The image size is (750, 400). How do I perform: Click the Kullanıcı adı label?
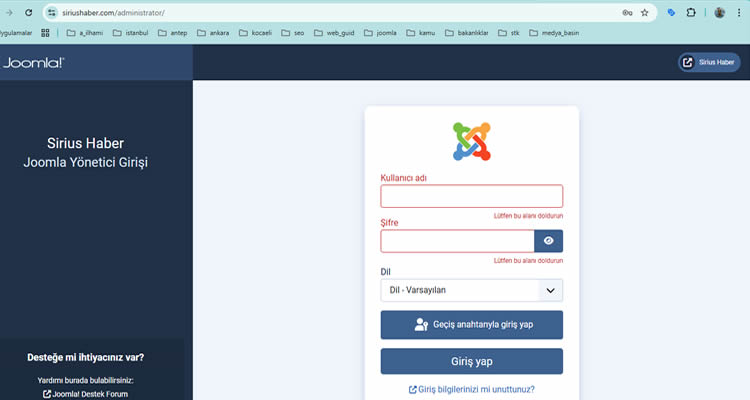403,178
